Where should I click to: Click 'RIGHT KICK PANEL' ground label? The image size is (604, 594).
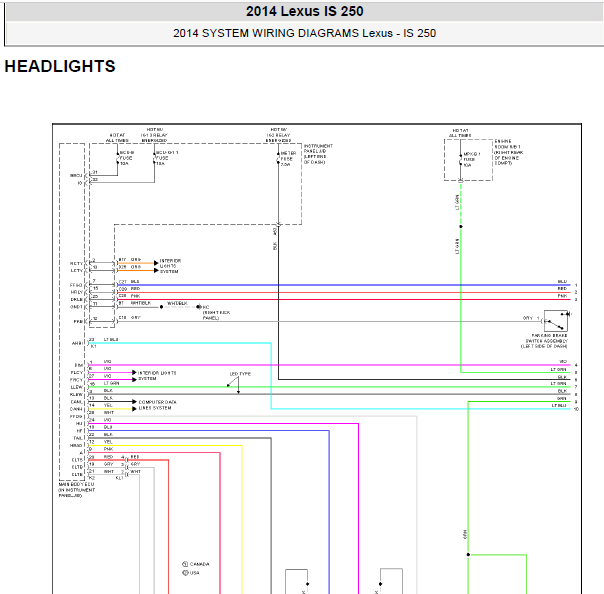pyautogui.click(x=216, y=315)
